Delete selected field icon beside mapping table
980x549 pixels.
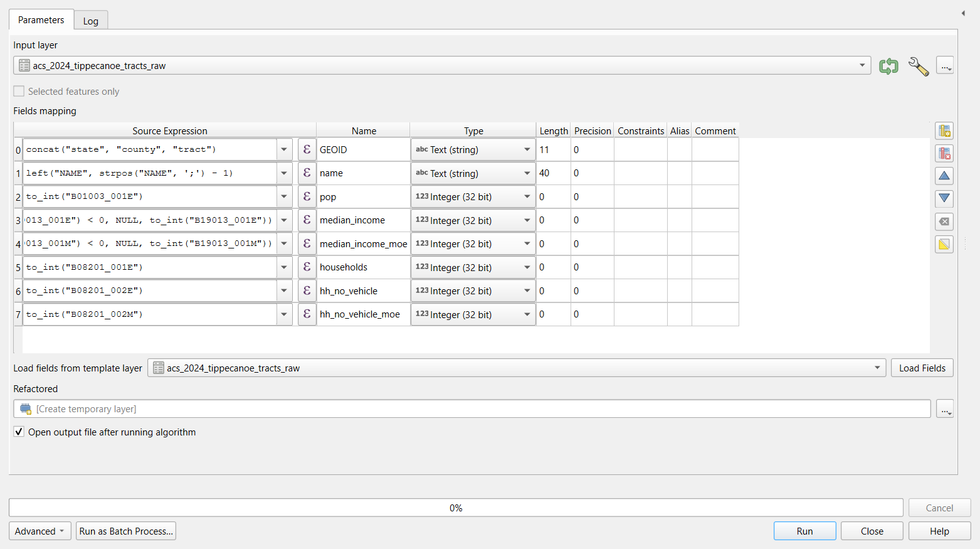[944, 153]
